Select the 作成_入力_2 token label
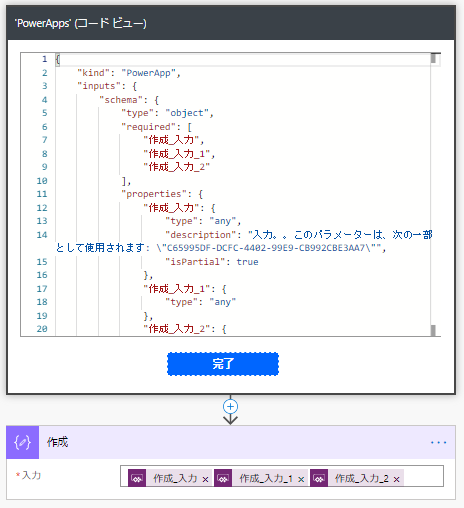The height and width of the screenshot is (508, 464). point(362,478)
